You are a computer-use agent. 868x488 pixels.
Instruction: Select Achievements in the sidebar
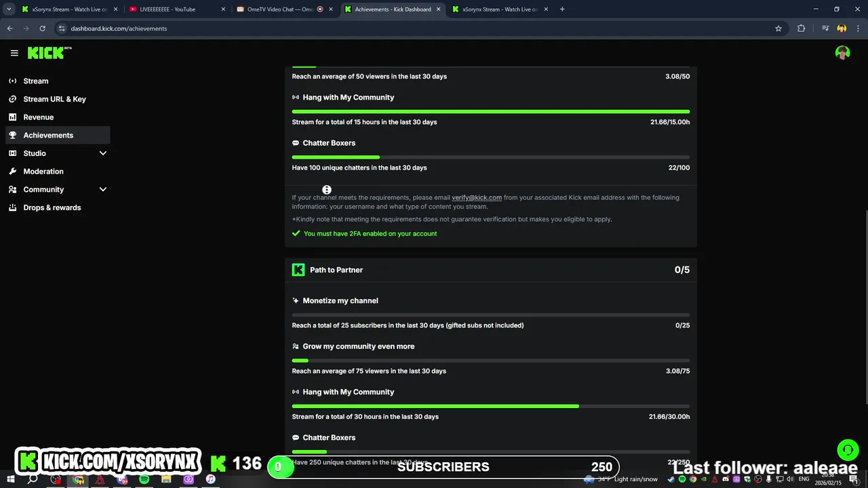(x=58, y=135)
